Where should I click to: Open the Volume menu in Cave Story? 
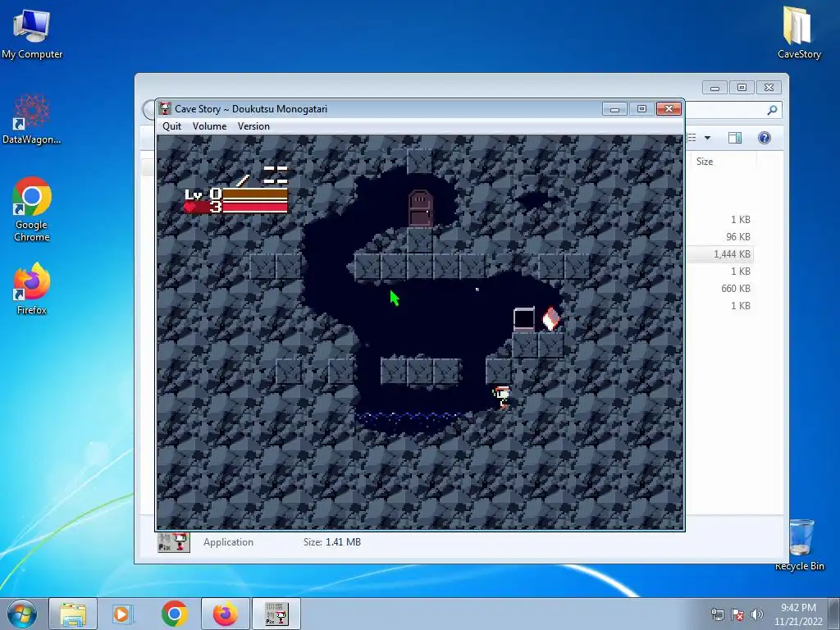coord(209,126)
